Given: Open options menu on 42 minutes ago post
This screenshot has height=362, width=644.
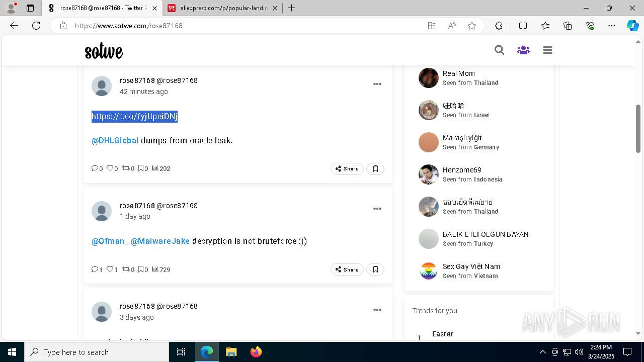Looking at the screenshot, I should pyautogui.click(x=377, y=84).
